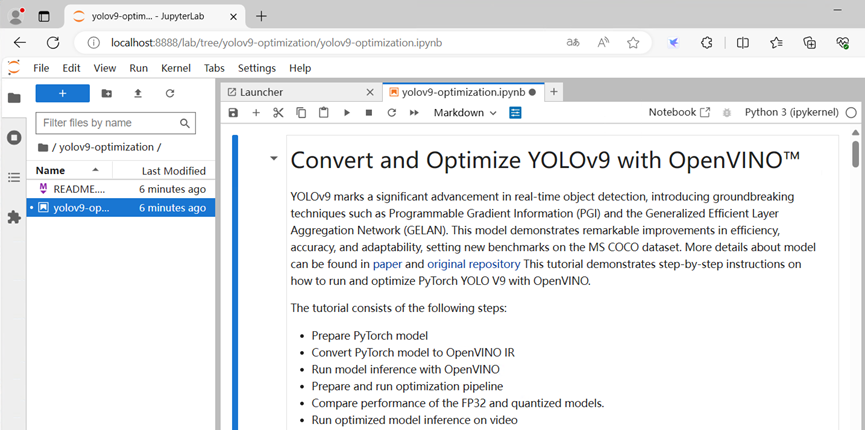The height and width of the screenshot is (430, 865).
Task: Sort files by Name column
Action: point(69,171)
